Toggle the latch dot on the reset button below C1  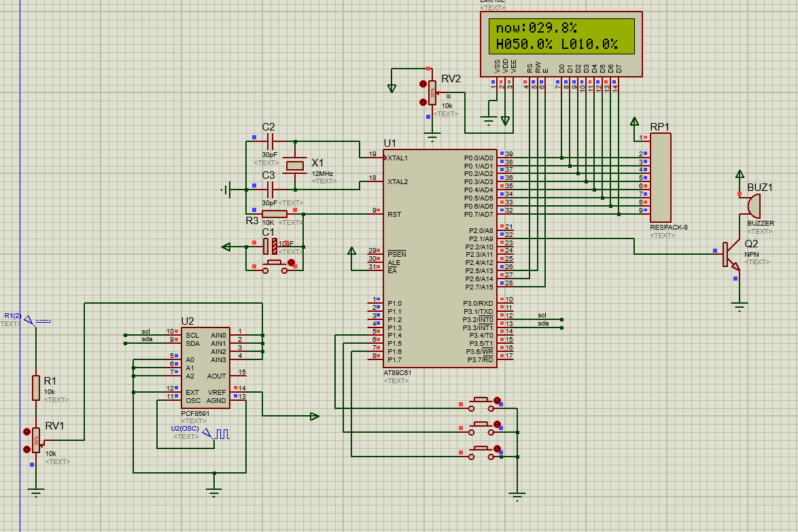291,262
